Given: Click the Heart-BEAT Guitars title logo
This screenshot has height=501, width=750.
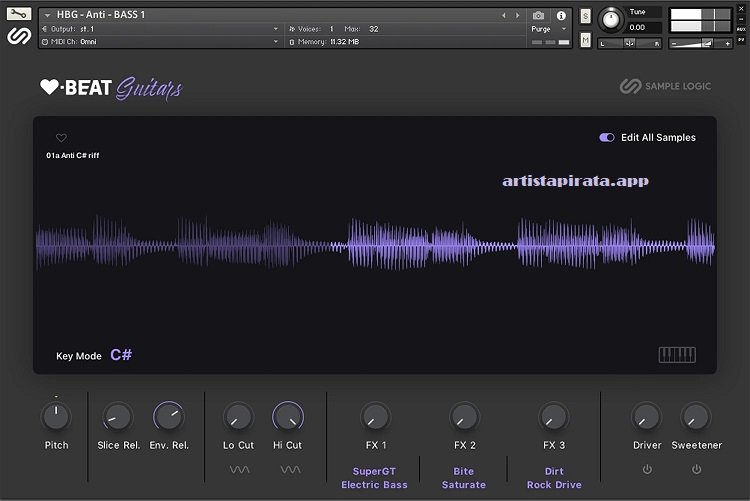Looking at the screenshot, I should (x=111, y=88).
